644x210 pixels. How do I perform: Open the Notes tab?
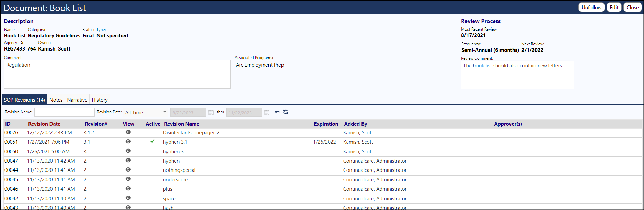56,100
